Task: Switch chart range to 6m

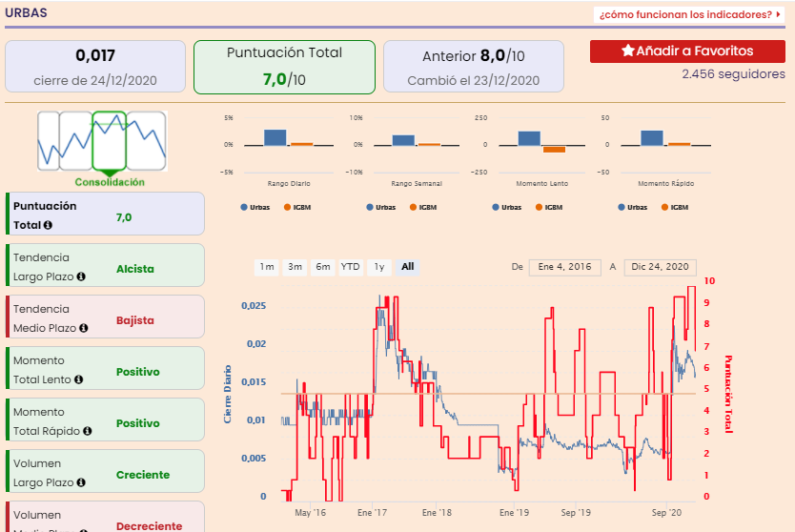Action: tap(323, 267)
